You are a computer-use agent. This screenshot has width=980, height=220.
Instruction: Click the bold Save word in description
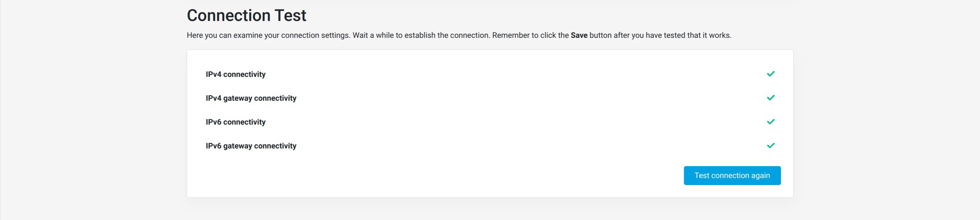(x=579, y=35)
